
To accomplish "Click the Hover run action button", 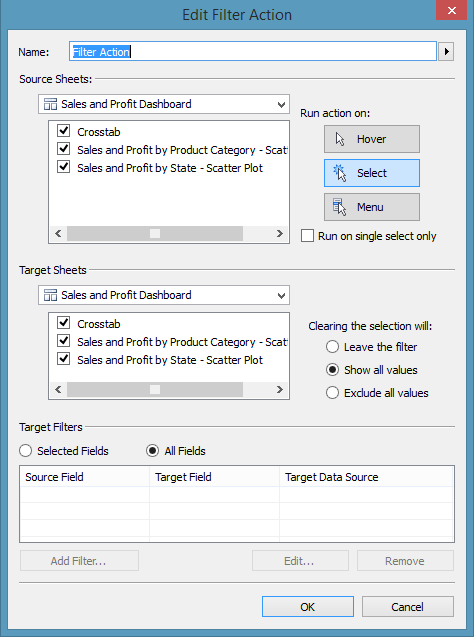I will (x=372, y=139).
